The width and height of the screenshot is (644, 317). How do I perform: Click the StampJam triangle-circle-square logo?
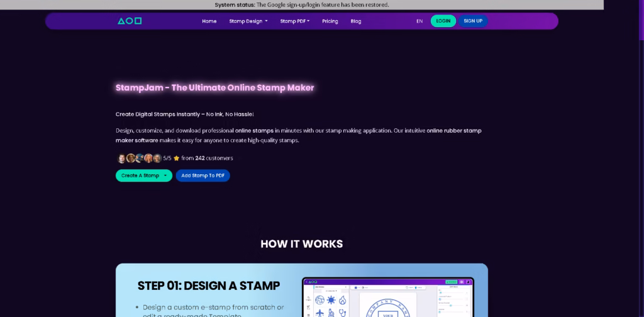pos(130,21)
